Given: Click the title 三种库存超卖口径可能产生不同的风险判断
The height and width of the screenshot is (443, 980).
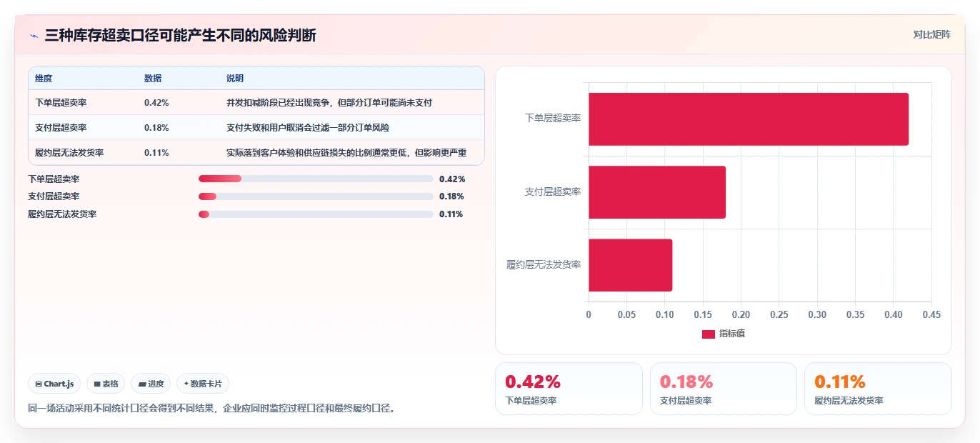Looking at the screenshot, I should (x=181, y=36).
